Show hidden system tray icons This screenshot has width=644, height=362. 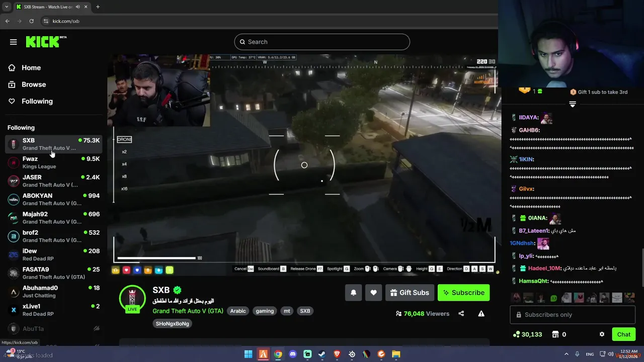[566, 354]
